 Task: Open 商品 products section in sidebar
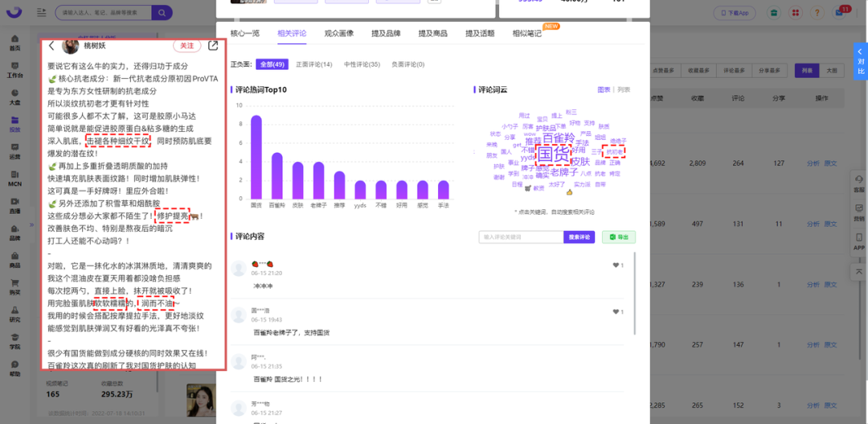tap(15, 260)
